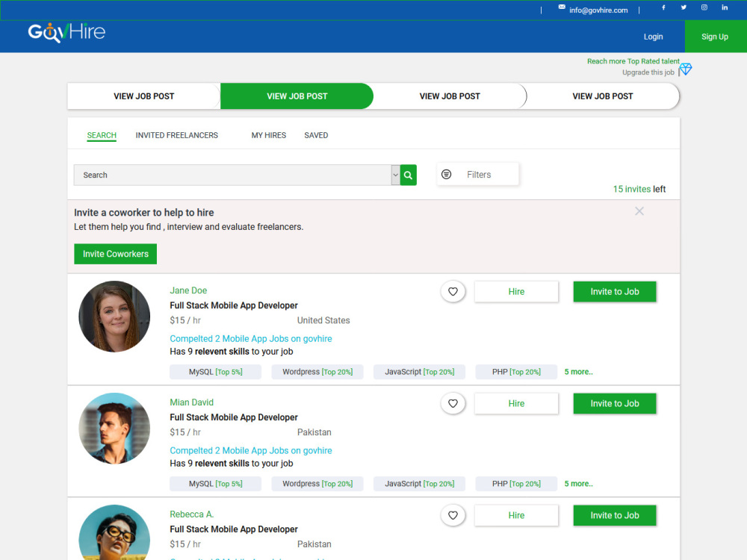
Task: Click Hire for Mian David
Action: [516, 403]
